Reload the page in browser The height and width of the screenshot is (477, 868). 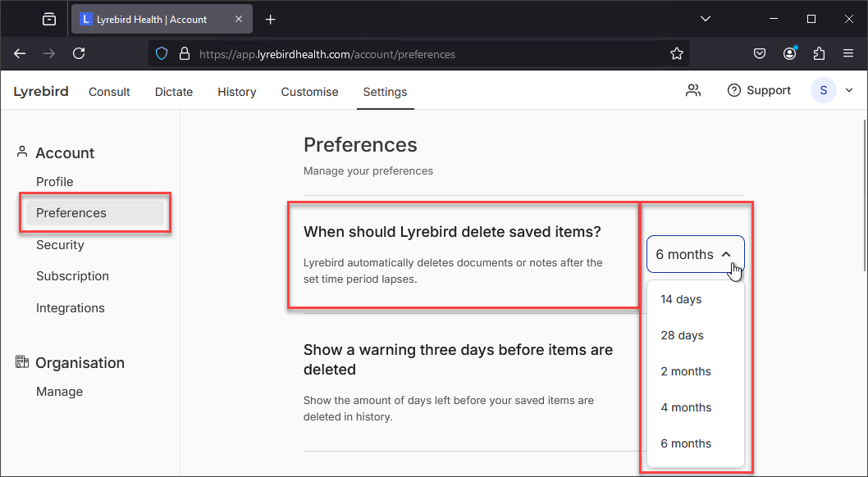click(x=79, y=53)
